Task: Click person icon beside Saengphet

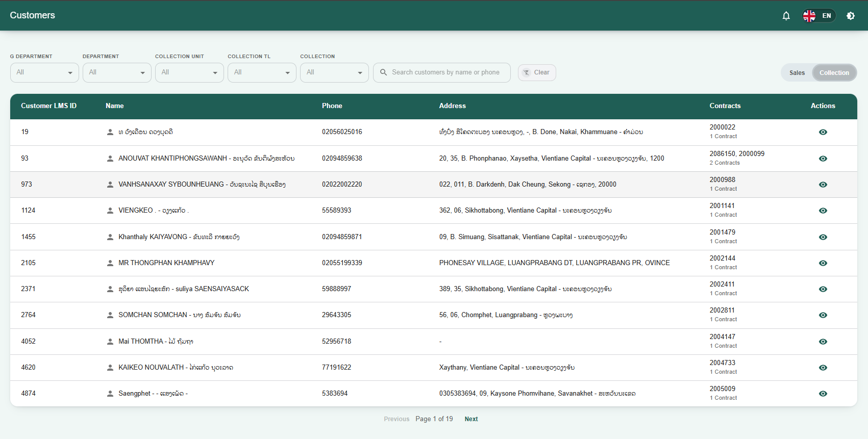Action: point(110,394)
